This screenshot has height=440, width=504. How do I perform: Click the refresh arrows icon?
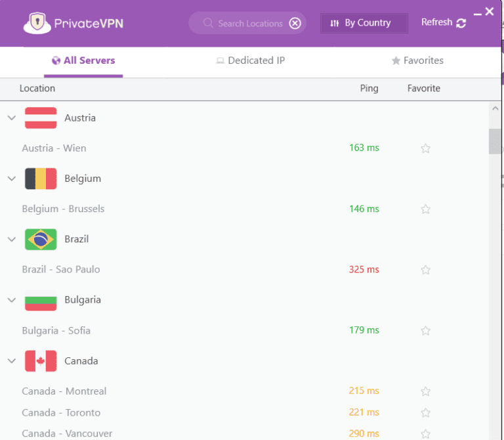pos(461,23)
